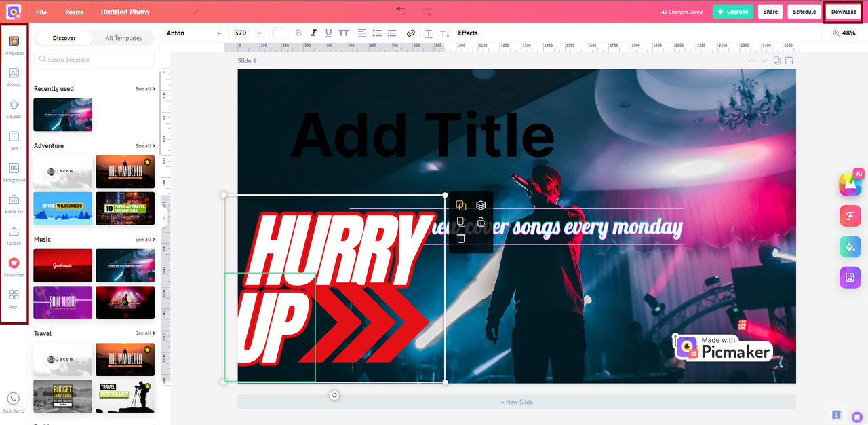The height and width of the screenshot is (425, 868).
Task: Click the Book Demo phone icon
Action: pos(14,399)
